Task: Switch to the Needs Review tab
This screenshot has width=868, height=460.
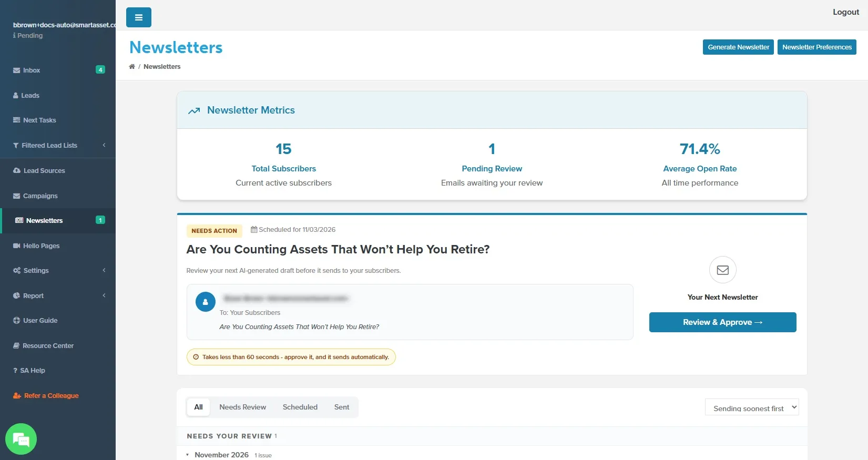Action: 243,407
